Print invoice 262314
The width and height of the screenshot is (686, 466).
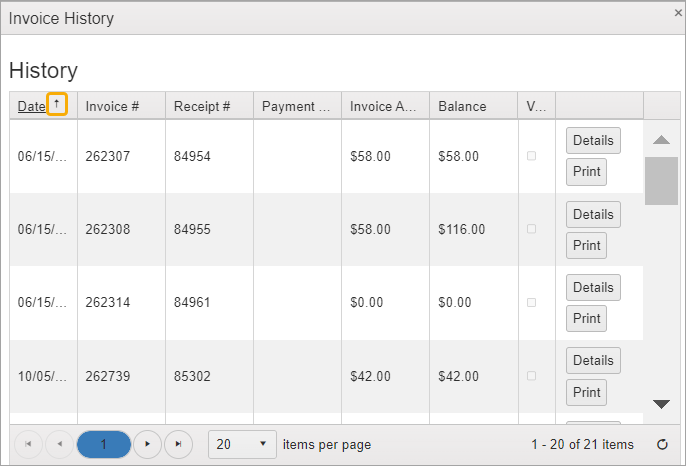pyautogui.click(x=586, y=318)
